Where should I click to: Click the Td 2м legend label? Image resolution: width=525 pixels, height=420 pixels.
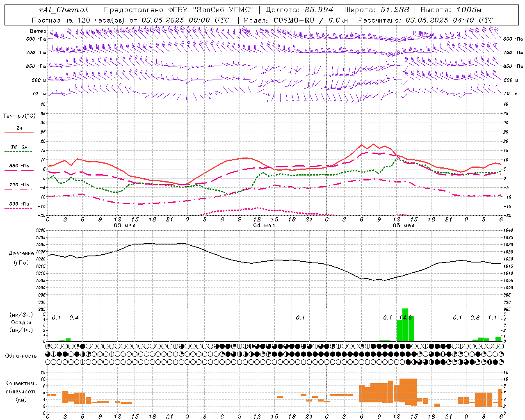point(19,147)
